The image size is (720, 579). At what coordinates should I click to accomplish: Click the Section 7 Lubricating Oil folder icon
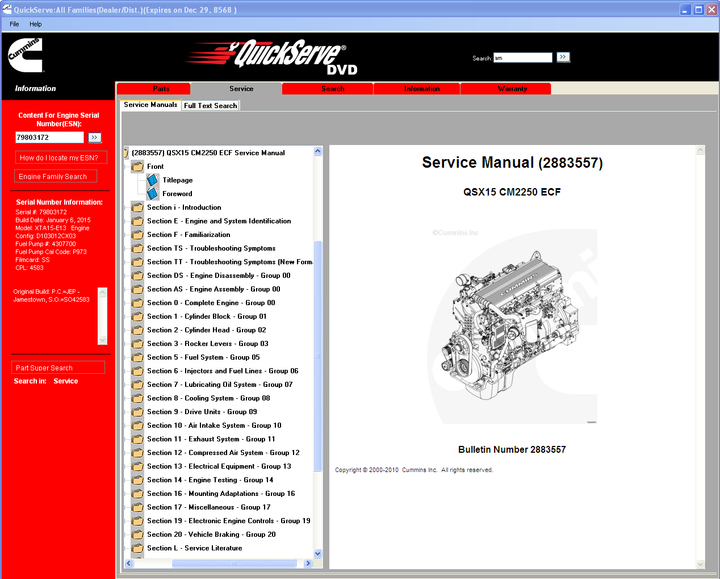tap(137, 384)
